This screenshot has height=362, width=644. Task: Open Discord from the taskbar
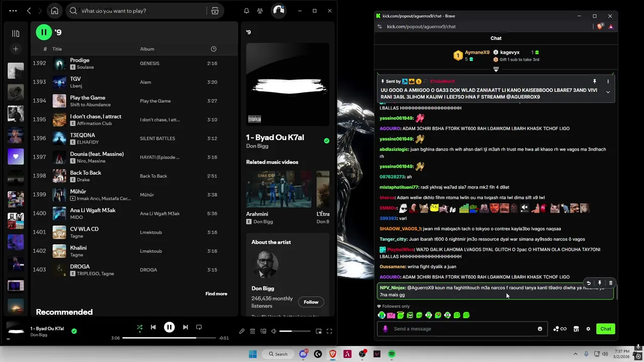303,354
